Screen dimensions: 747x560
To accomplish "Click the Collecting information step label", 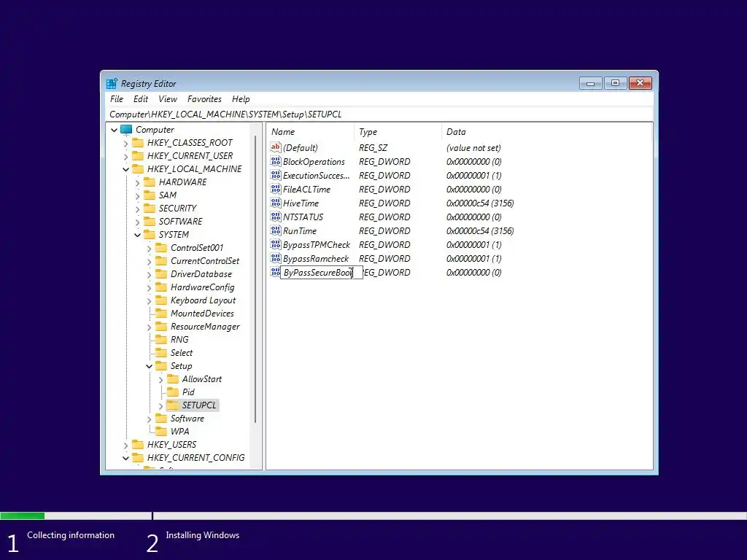I will [x=71, y=535].
